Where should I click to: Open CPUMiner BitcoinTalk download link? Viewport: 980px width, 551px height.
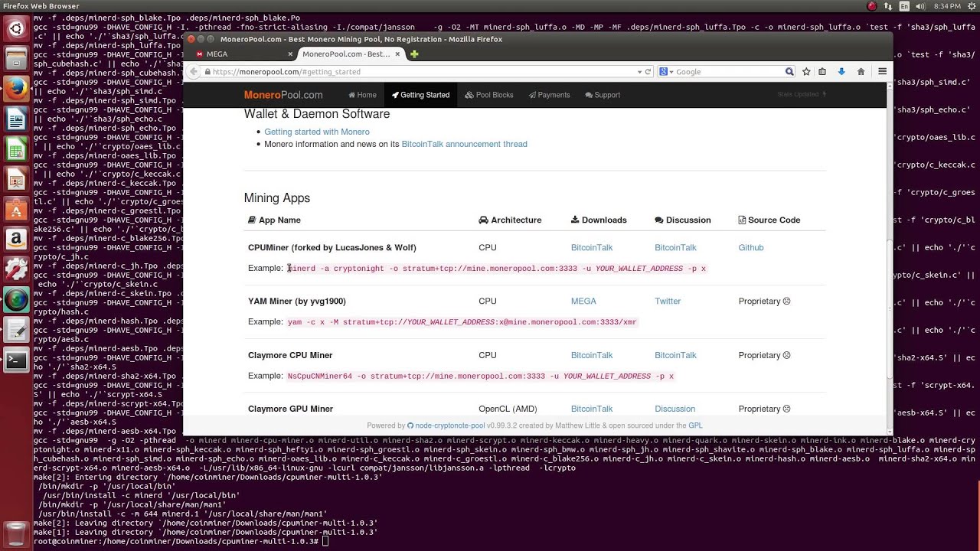tap(592, 247)
